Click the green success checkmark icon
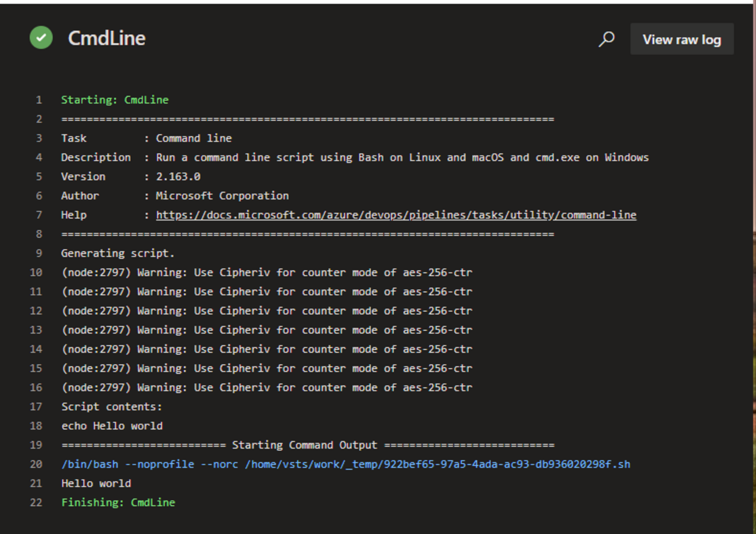The height and width of the screenshot is (534, 756). coord(41,38)
